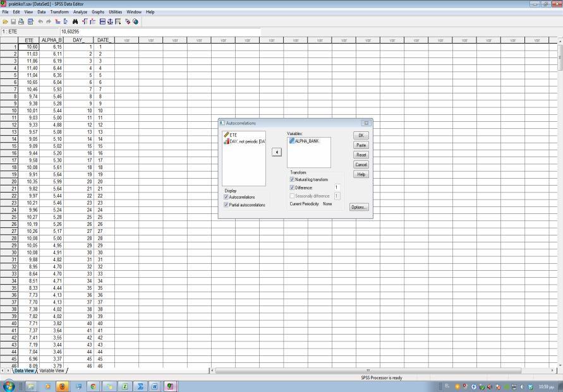The width and height of the screenshot is (563, 392).
Task: Open the File menu
Action: coord(6,12)
